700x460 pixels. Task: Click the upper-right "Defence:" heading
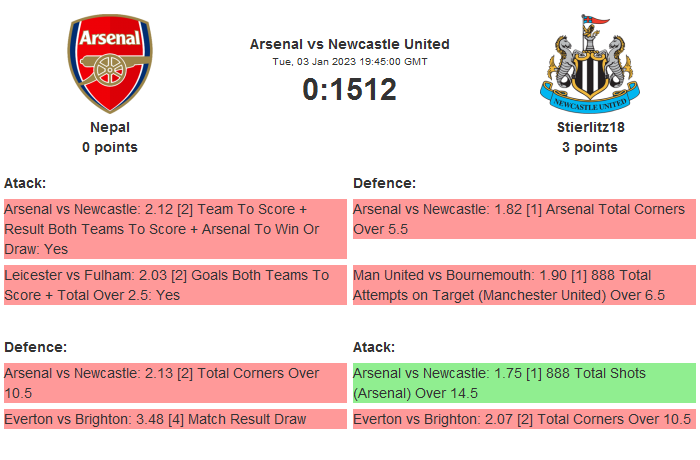tap(385, 183)
